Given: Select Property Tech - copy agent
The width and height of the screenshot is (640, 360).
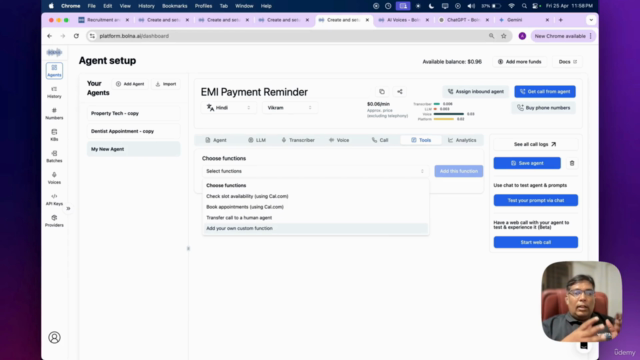Looking at the screenshot, I should (x=133, y=113).
